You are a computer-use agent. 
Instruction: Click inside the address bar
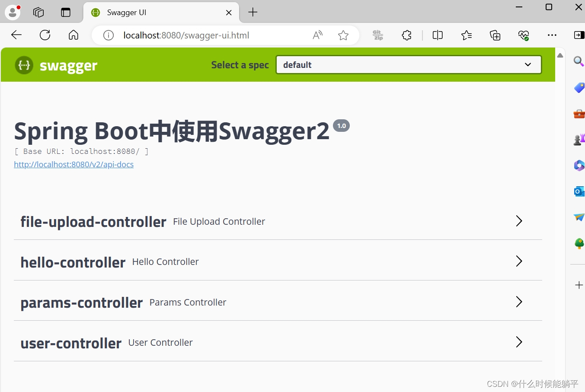195,35
